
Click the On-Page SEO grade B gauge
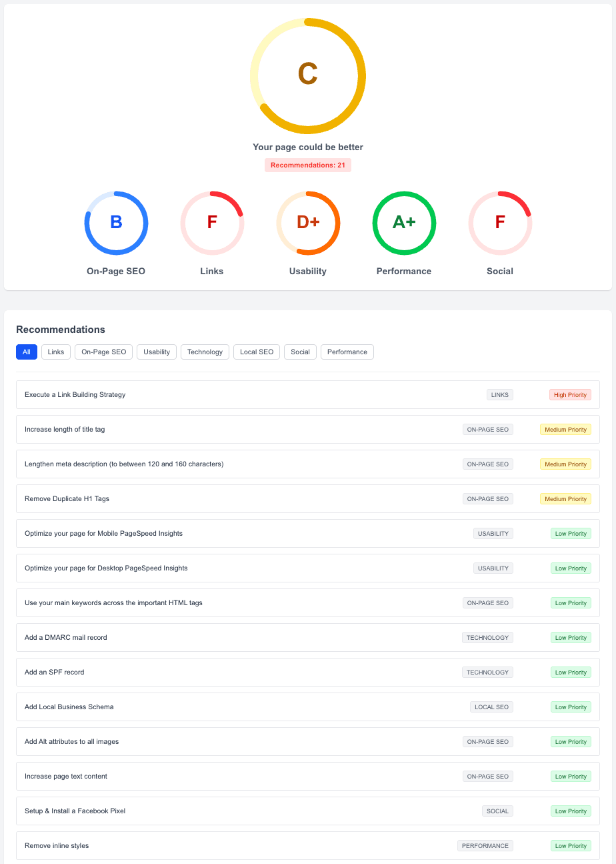pyautogui.click(x=116, y=224)
